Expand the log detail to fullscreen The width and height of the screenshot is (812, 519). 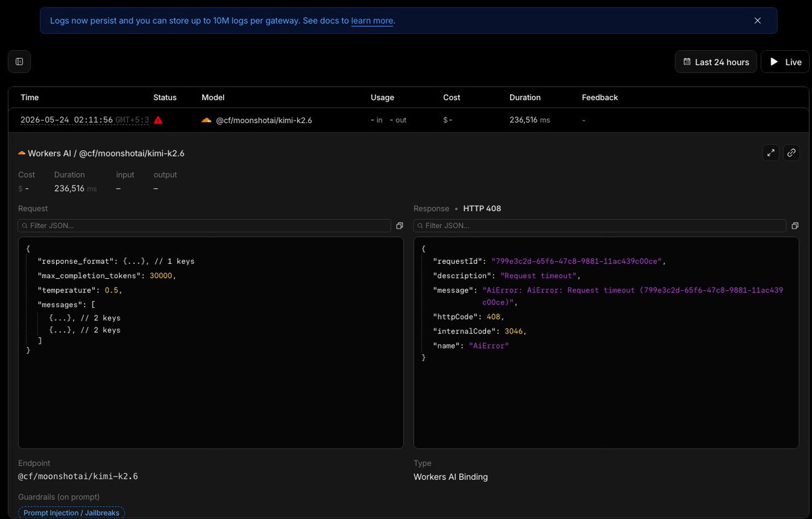click(x=771, y=153)
